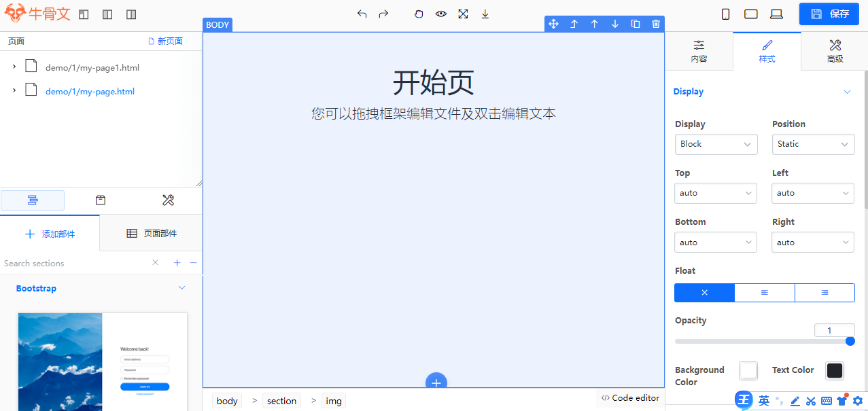Enter fullscreen mode via expand icon
Screen dimensions: 868x411
[463, 14]
